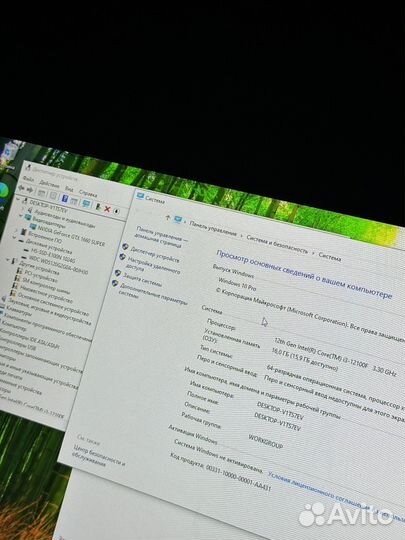Click Просмотр основных сведений о вашем компьютере heading
This screenshot has width=405, height=540.
[304, 274]
